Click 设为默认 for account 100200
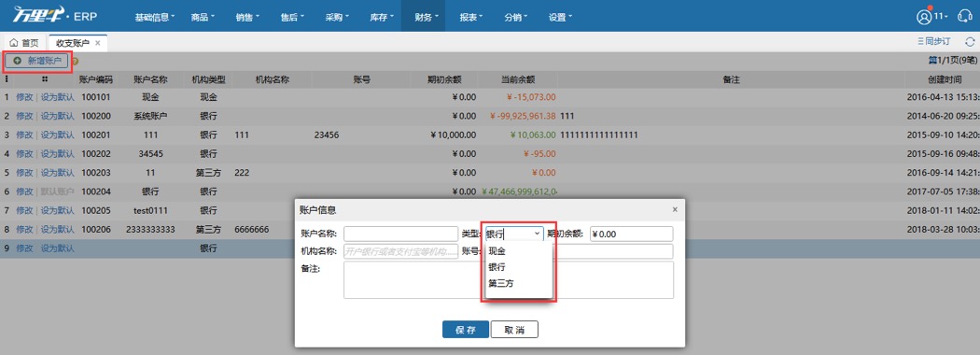The image size is (980, 355). click(58, 116)
